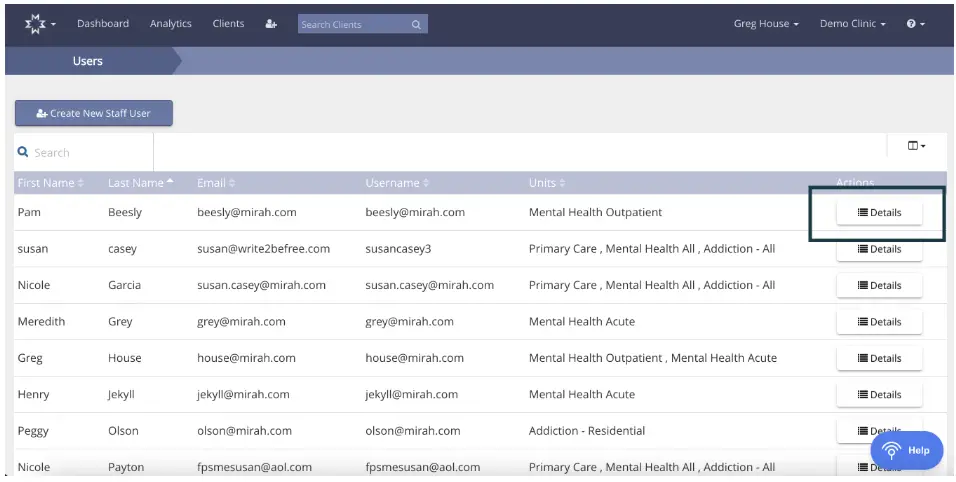
Task: Open Details for Nicole Garcia
Action: (879, 285)
